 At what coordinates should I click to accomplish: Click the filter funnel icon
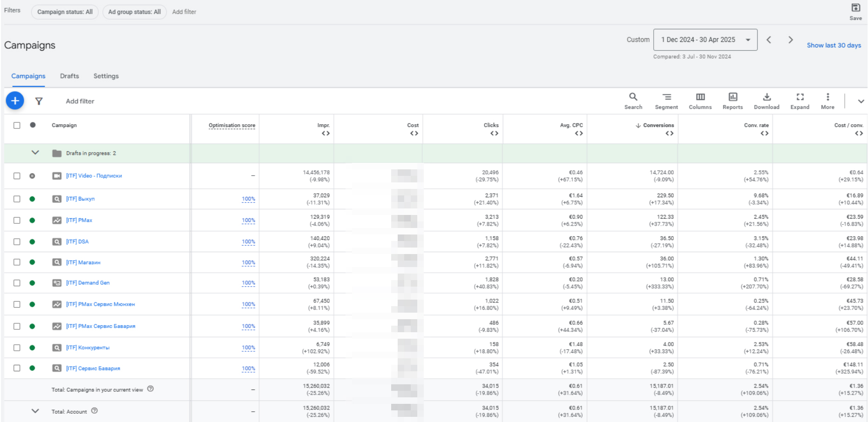[x=39, y=101]
